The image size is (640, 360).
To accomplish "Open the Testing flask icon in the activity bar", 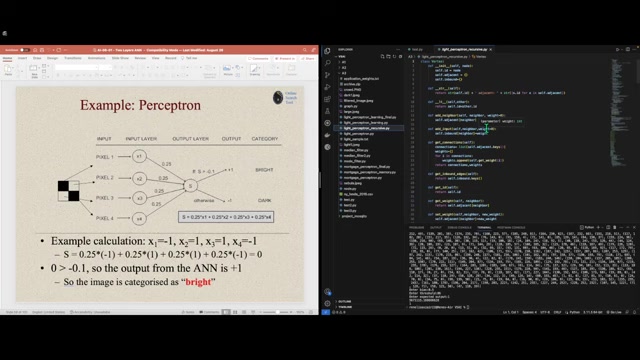I will point(327,111).
